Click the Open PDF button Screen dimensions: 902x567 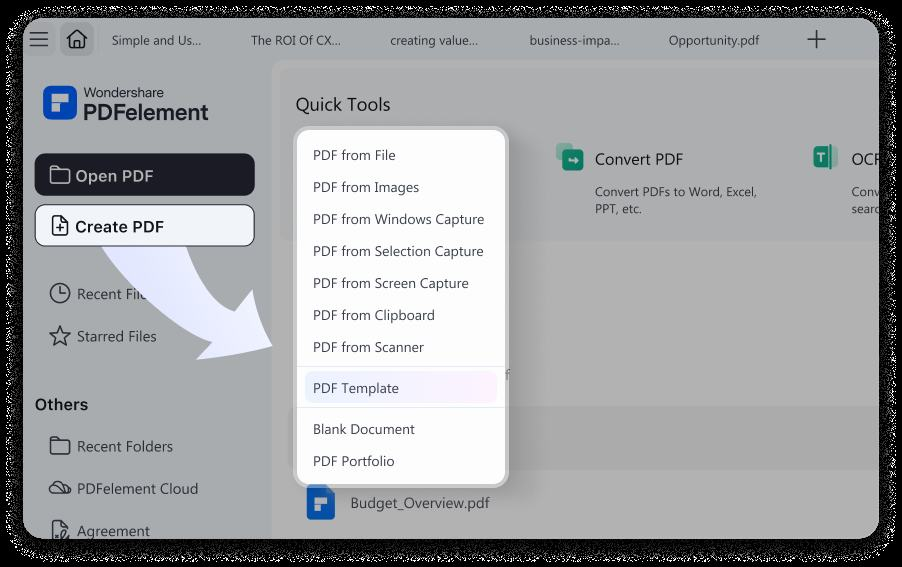tap(144, 175)
